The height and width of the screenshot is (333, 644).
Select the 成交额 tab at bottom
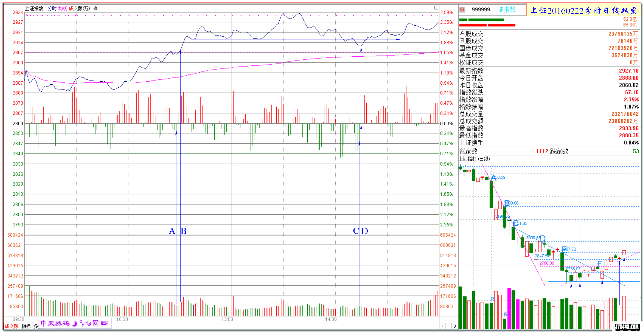pos(12,326)
